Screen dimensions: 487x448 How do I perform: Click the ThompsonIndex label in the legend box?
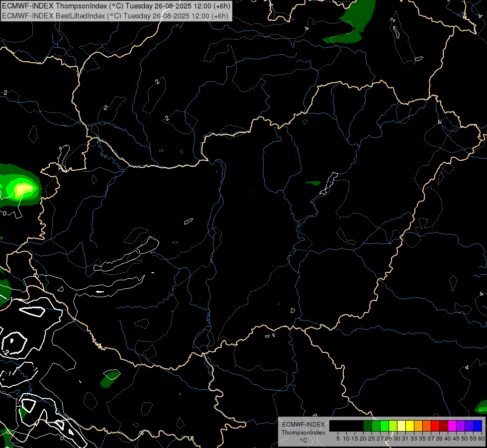(x=303, y=433)
